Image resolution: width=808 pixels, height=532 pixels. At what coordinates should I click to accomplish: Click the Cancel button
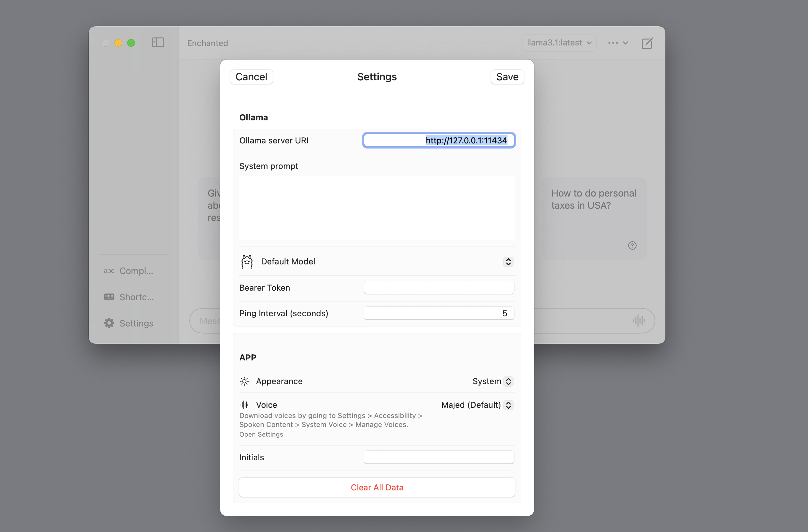tap(251, 77)
